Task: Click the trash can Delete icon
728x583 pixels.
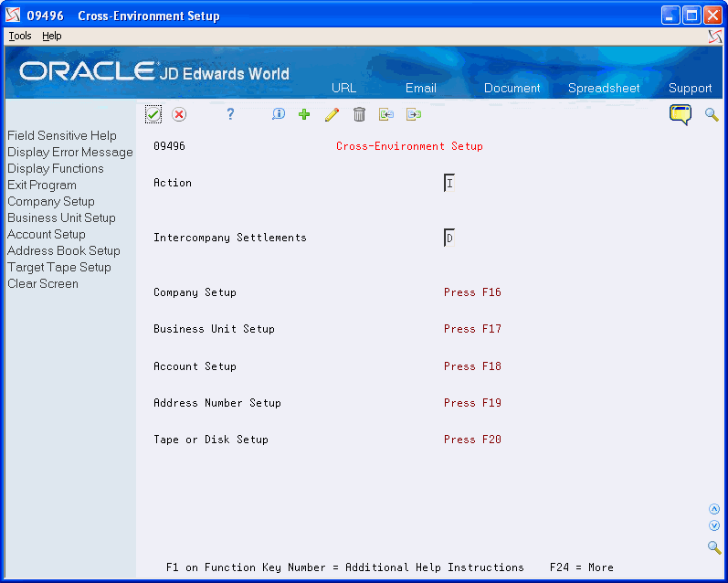Action: tap(359, 114)
